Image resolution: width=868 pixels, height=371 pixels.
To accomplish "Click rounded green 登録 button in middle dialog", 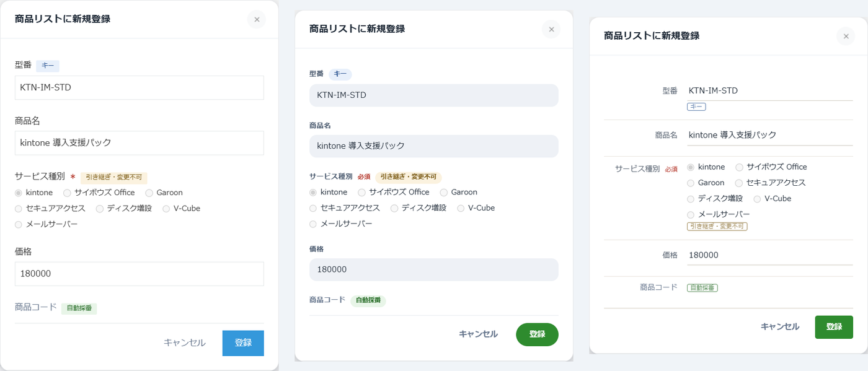I will (537, 334).
